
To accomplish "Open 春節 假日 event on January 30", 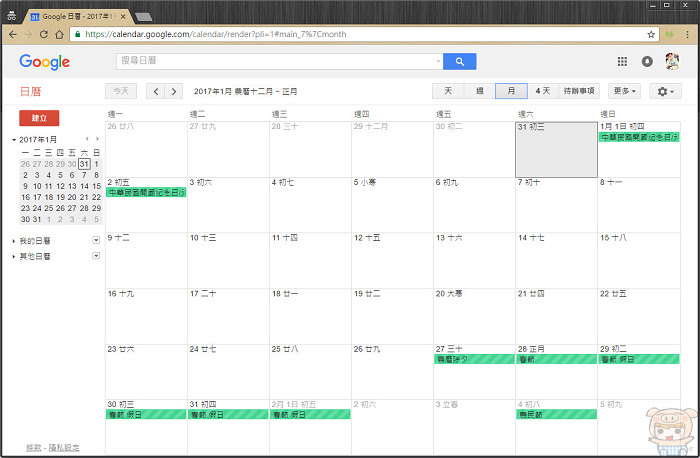I will pyautogui.click(x=146, y=415).
